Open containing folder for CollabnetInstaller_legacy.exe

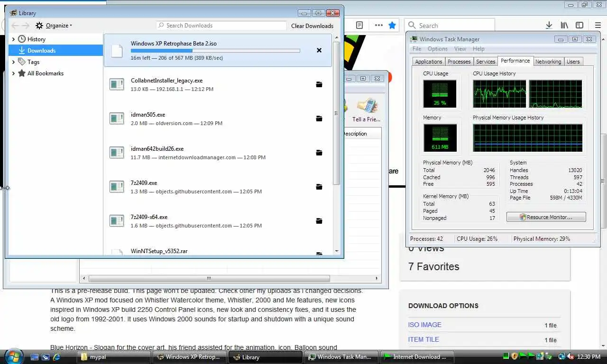tap(319, 84)
